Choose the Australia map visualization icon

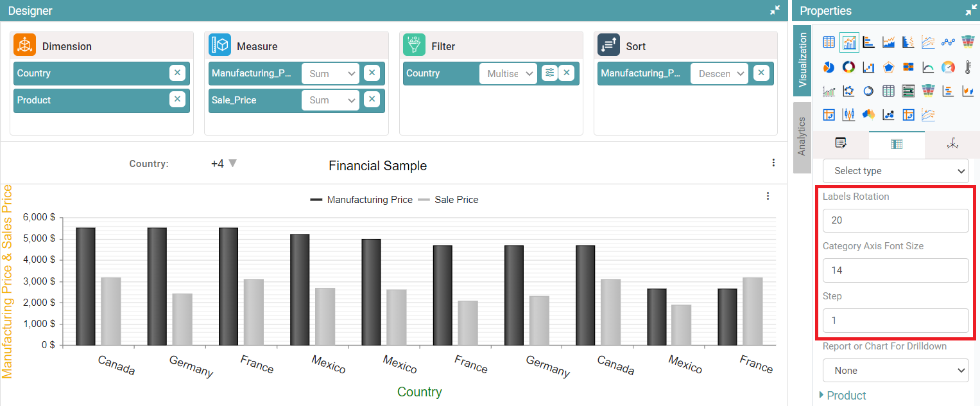coord(868,115)
